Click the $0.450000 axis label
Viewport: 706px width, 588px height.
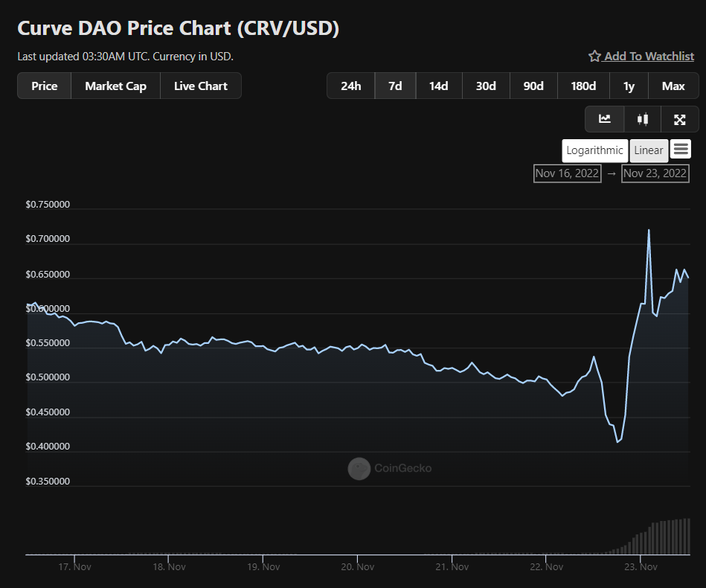48,412
